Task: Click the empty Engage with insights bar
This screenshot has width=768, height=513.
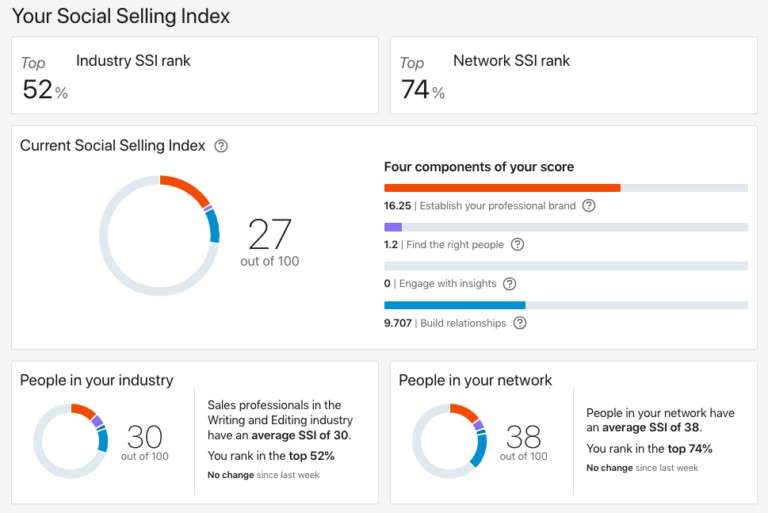Action: [x=565, y=266]
